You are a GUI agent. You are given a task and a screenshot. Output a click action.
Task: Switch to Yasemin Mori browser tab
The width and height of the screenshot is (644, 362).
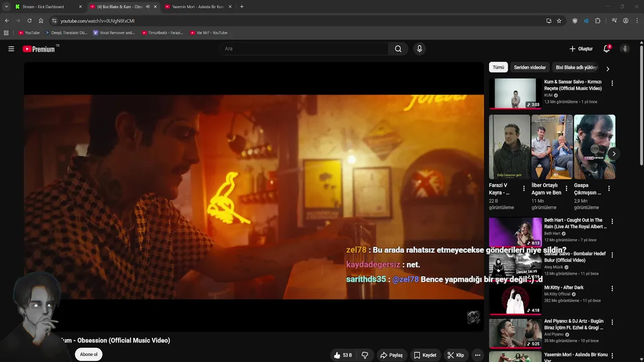[x=198, y=7]
